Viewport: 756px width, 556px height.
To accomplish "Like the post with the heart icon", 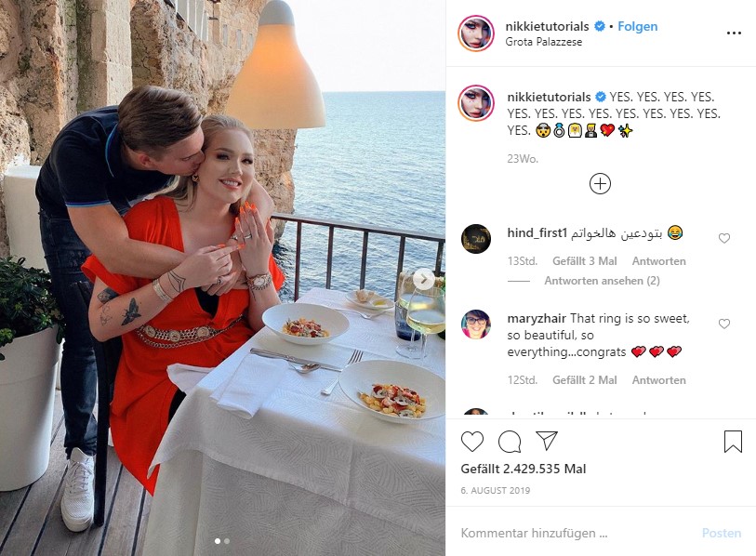I will pyautogui.click(x=472, y=441).
